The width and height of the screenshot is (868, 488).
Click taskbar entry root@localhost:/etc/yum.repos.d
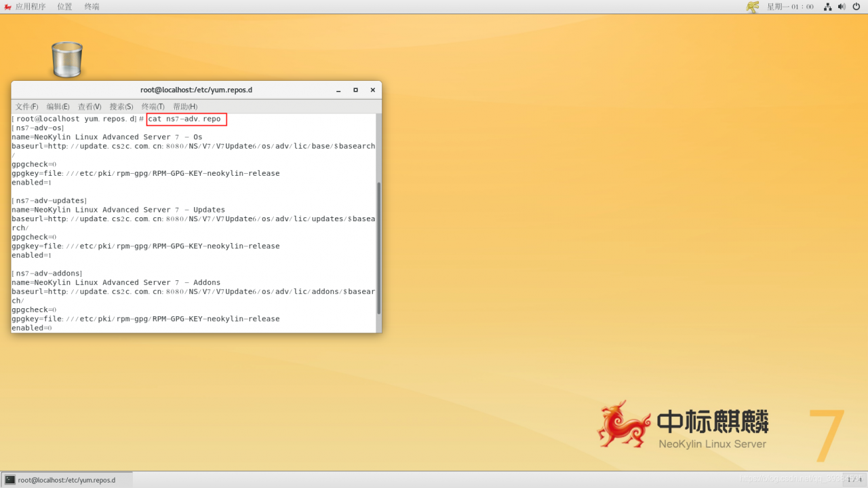(67, 480)
